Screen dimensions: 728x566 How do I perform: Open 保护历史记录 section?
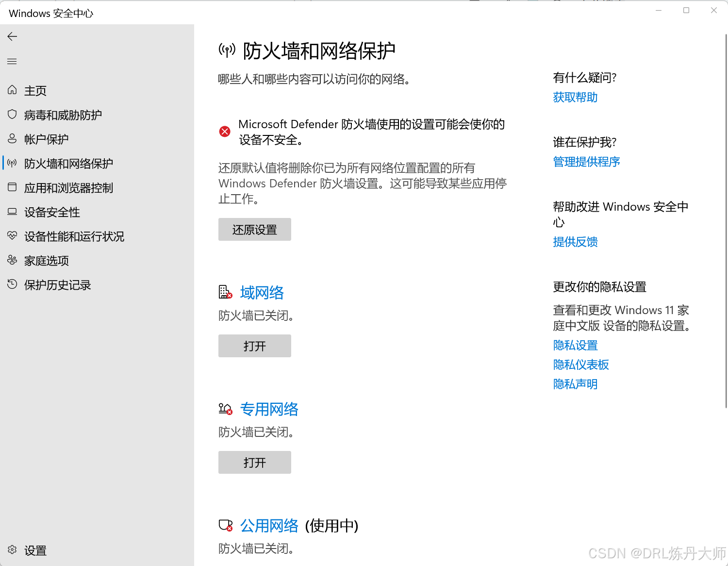[x=58, y=285]
